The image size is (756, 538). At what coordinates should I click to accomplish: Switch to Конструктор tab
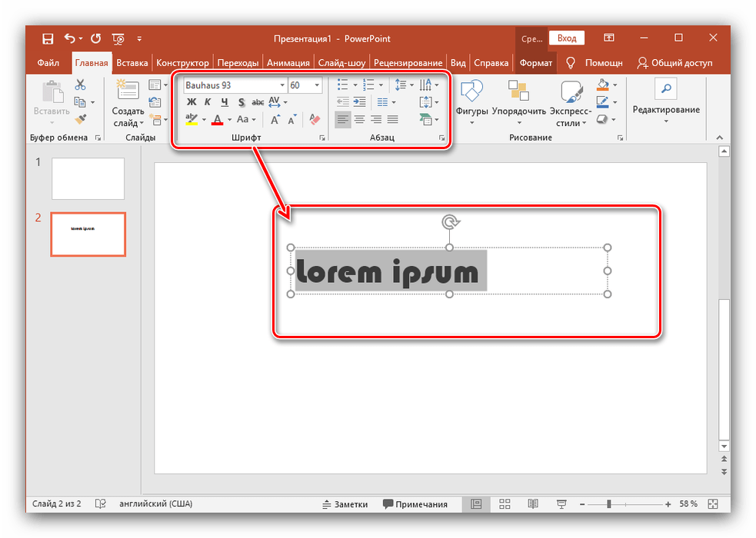182,63
